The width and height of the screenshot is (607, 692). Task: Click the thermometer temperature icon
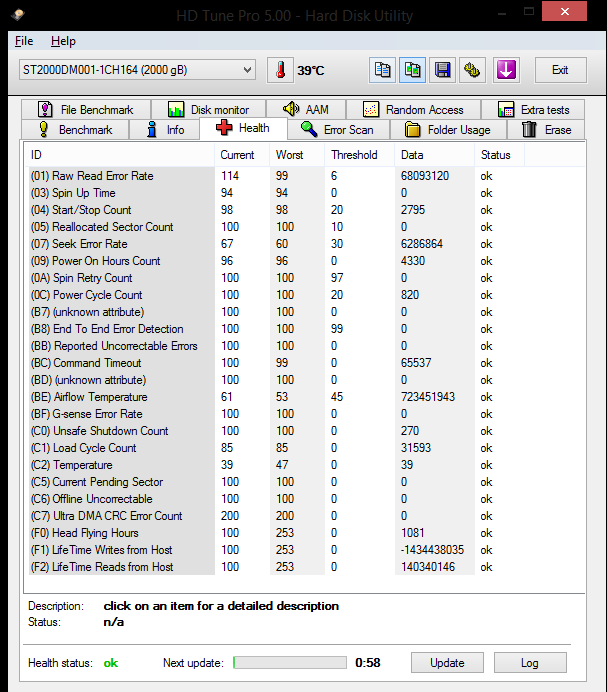tap(280, 70)
